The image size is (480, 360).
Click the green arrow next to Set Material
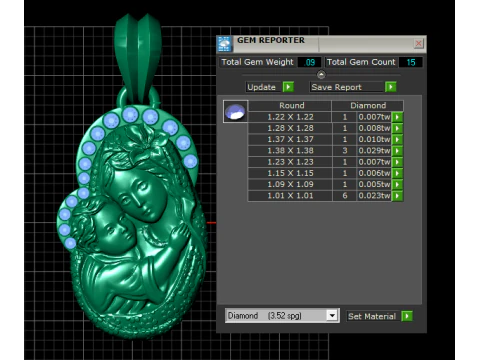tap(407, 316)
